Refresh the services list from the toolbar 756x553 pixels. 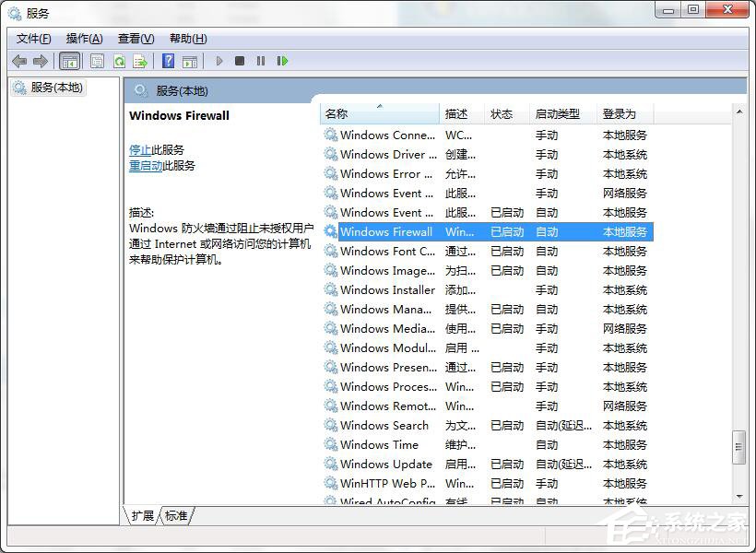(x=120, y=61)
